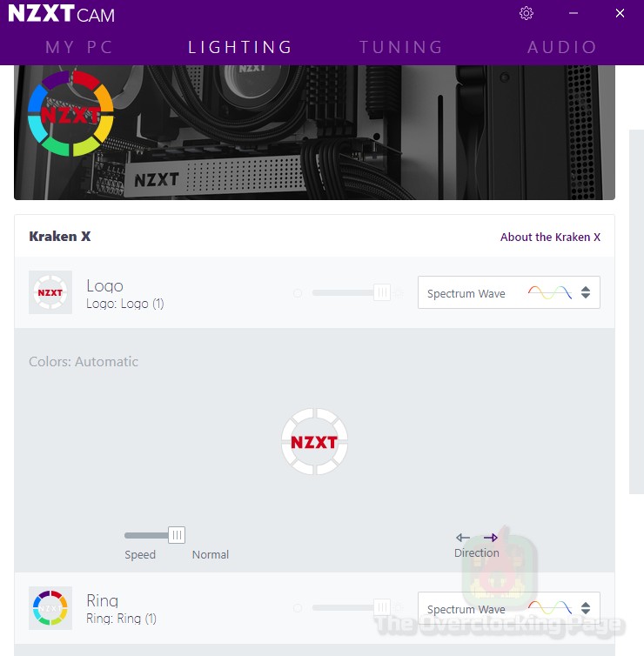Select the Logo channel NZXT icon
Screen dimensions: 644x656
click(50, 292)
